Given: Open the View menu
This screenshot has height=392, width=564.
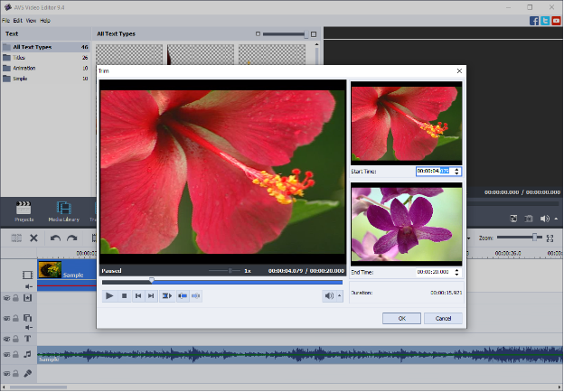Looking at the screenshot, I should tap(32, 19).
